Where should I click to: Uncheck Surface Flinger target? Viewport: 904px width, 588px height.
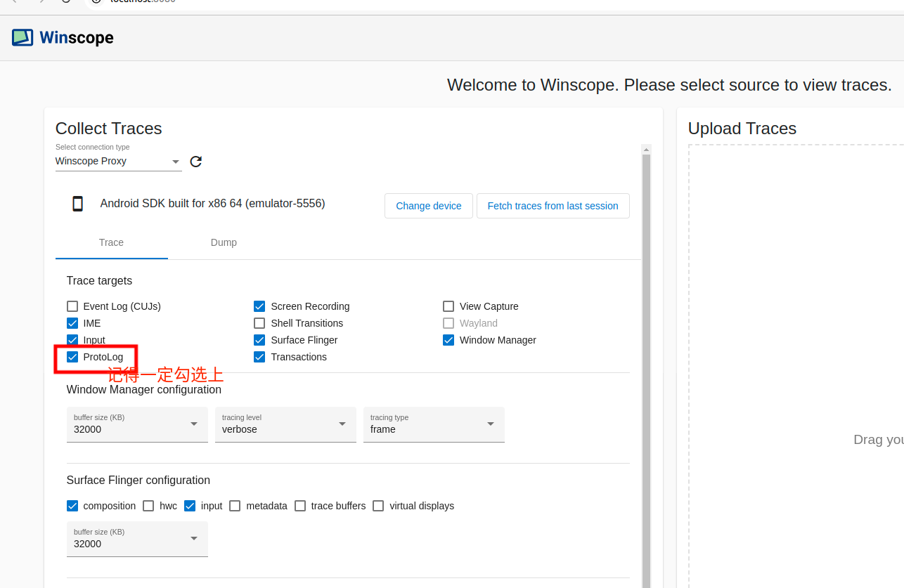click(259, 340)
